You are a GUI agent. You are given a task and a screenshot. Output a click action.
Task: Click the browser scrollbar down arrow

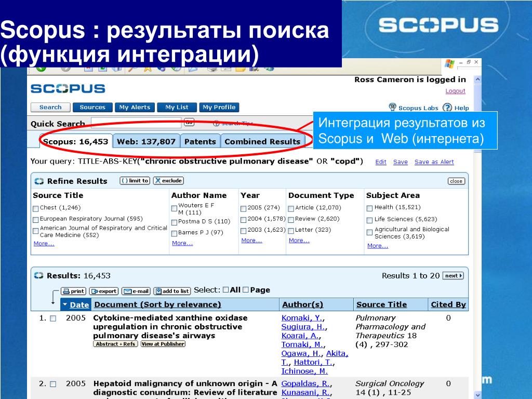pyautogui.click(x=478, y=395)
